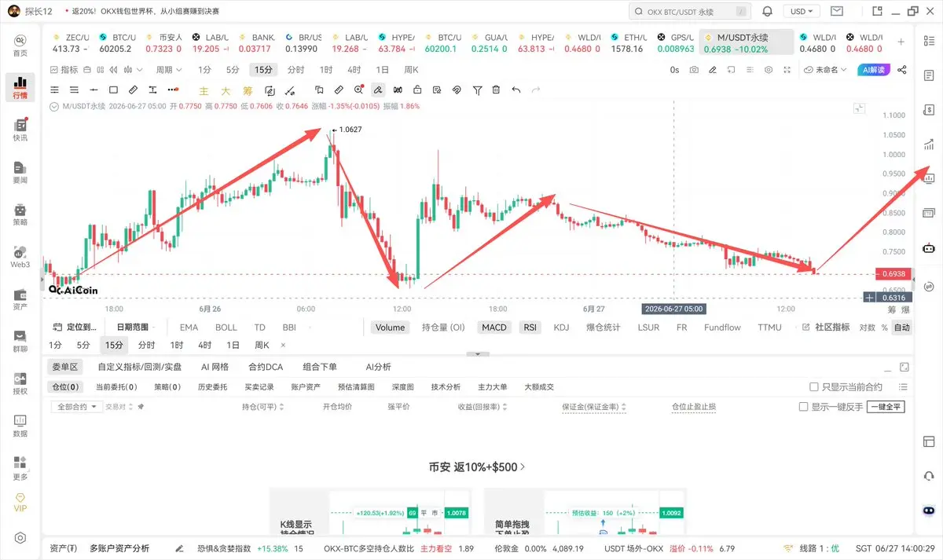Click the chart fullscreen expand icon
The width and height of the screenshot is (943, 560).
pyautogui.click(x=788, y=70)
